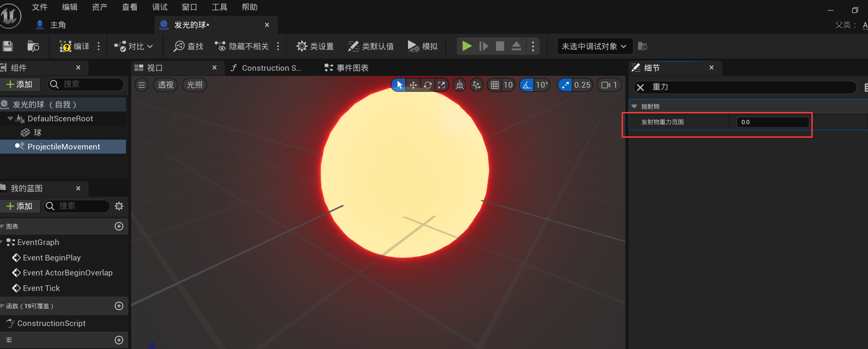Open the 窗口 menu
This screenshot has width=868, height=349.
190,7
